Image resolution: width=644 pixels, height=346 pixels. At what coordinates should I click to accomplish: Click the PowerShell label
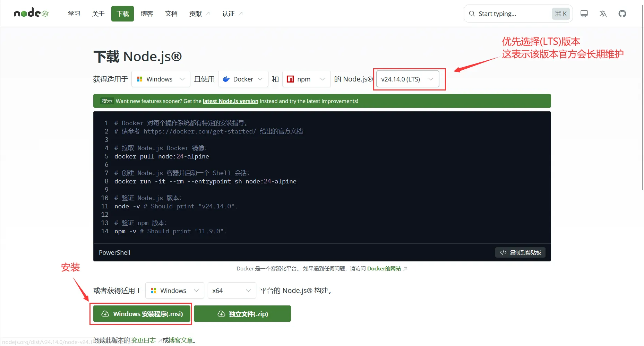coord(114,253)
